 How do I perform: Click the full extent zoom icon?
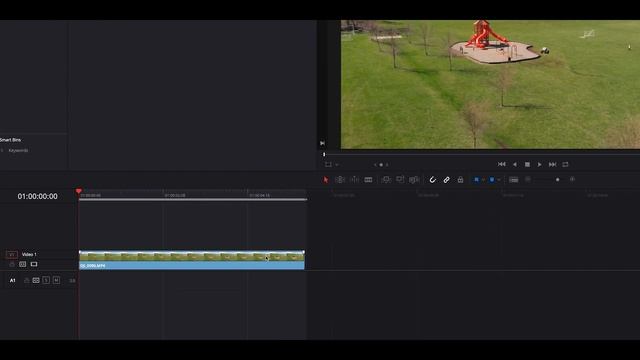pos(513,180)
